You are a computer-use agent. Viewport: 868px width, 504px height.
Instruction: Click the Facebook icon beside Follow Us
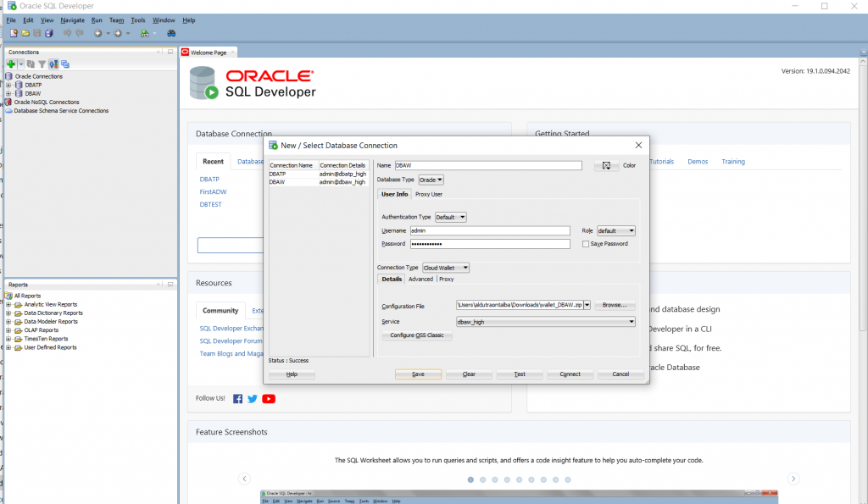tap(237, 399)
